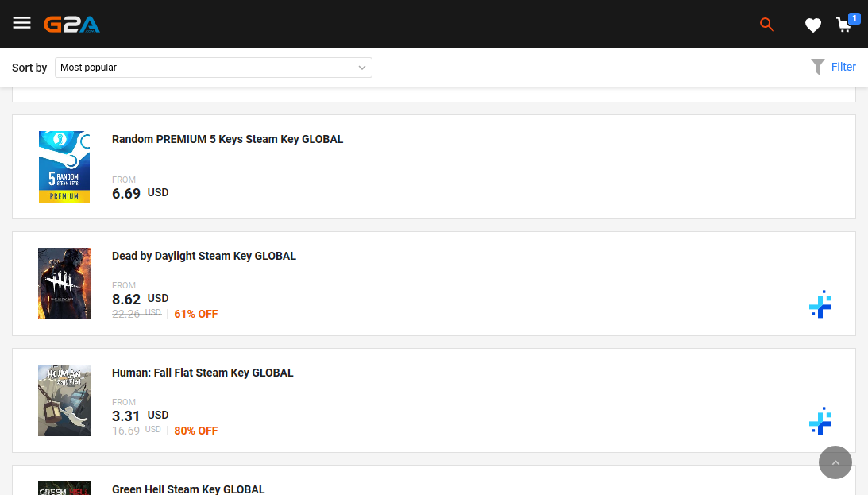Open Human: Fall Flat Steam Key GLOBAL listing
This screenshot has height=495, width=868.
pos(203,373)
